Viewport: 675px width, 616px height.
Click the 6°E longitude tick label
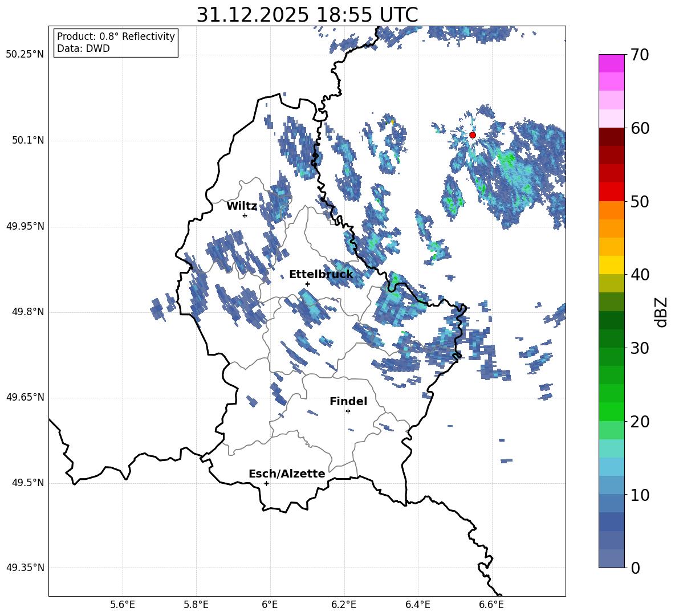pyautogui.click(x=270, y=605)
